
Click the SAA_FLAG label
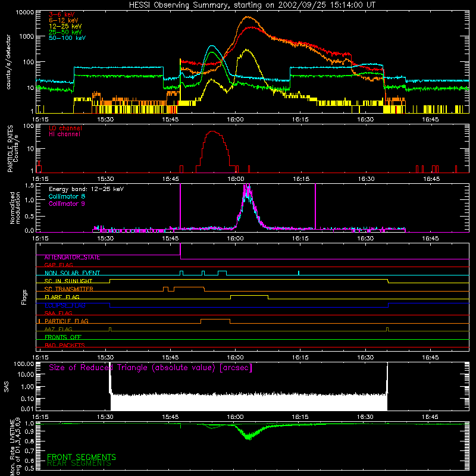(58, 313)
